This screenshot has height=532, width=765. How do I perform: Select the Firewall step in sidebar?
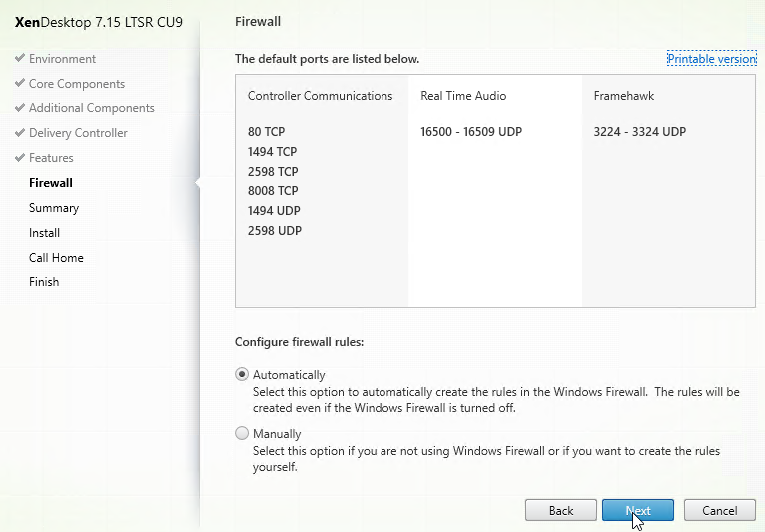tap(51, 183)
